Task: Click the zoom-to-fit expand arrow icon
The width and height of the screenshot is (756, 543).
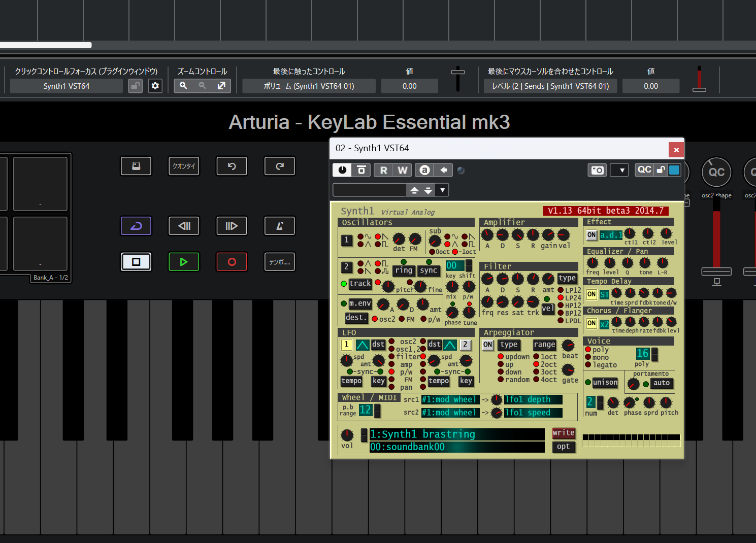Action: click(x=221, y=86)
